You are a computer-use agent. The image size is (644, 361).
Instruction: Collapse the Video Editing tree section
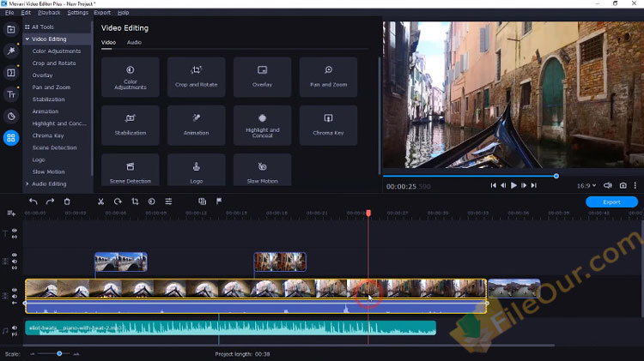(27, 39)
